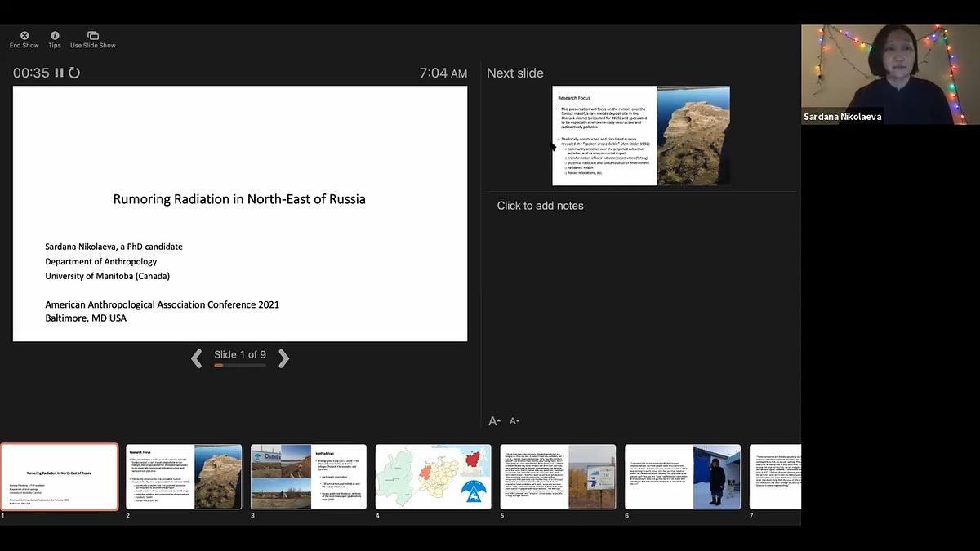The height and width of the screenshot is (551, 980).
Task: Open the presenter Tips icon
Action: click(55, 36)
